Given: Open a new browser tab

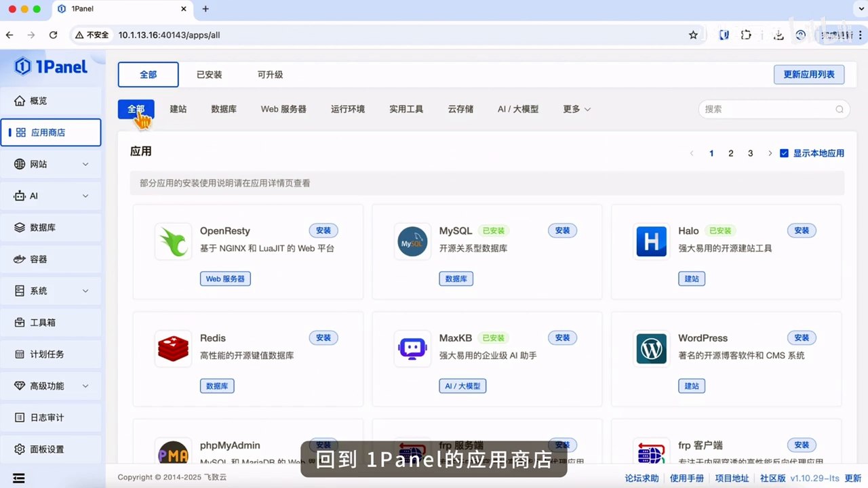Looking at the screenshot, I should pyautogui.click(x=205, y=9).
